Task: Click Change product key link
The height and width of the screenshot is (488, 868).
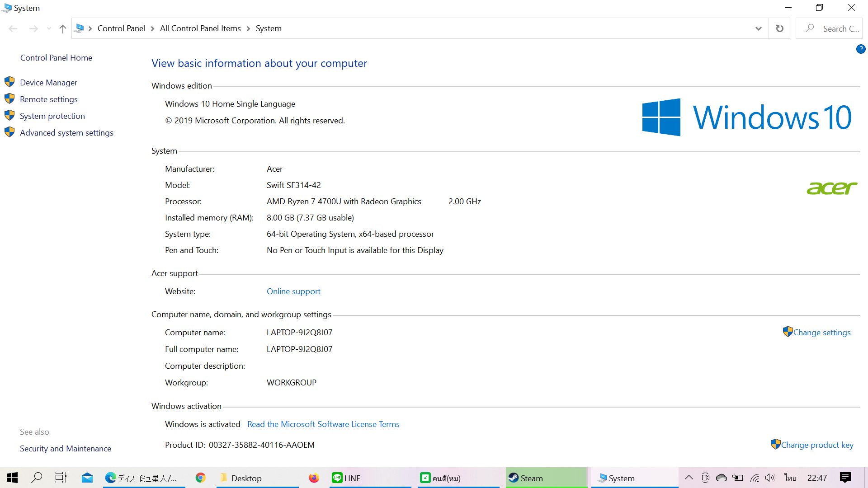Action: click(817, 445)
